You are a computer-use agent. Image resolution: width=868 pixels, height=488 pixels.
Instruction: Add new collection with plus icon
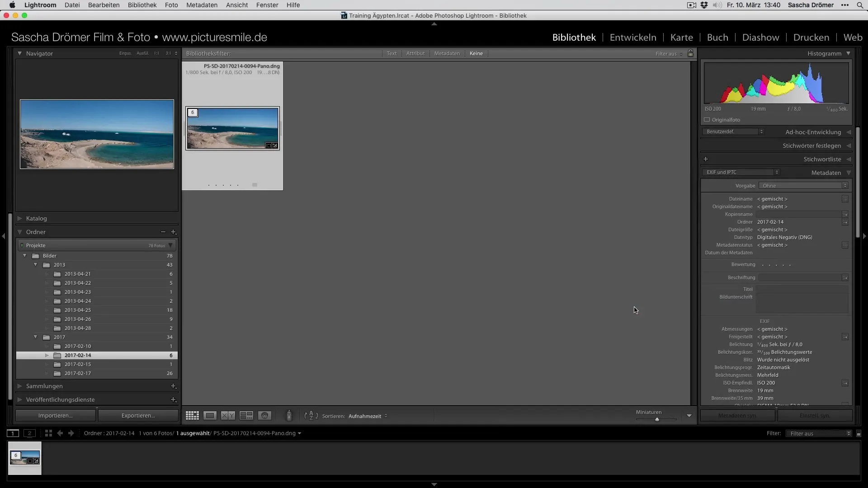coord(173,386)
